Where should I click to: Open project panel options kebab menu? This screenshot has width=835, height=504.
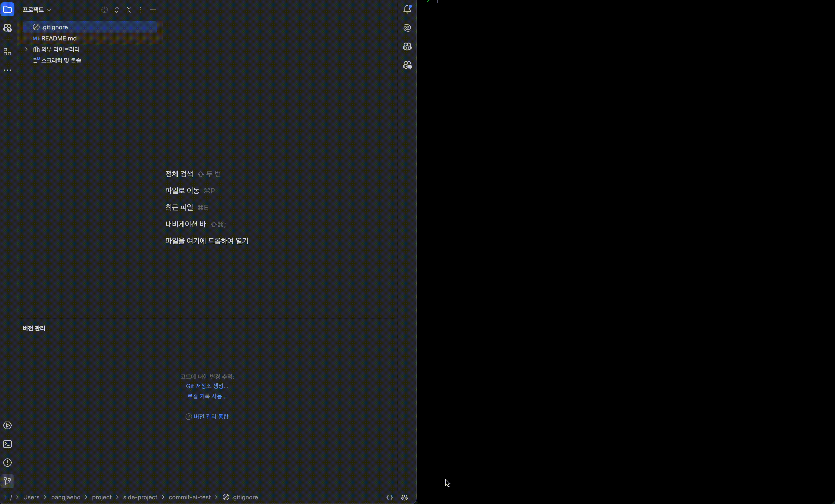pos(141,10)
